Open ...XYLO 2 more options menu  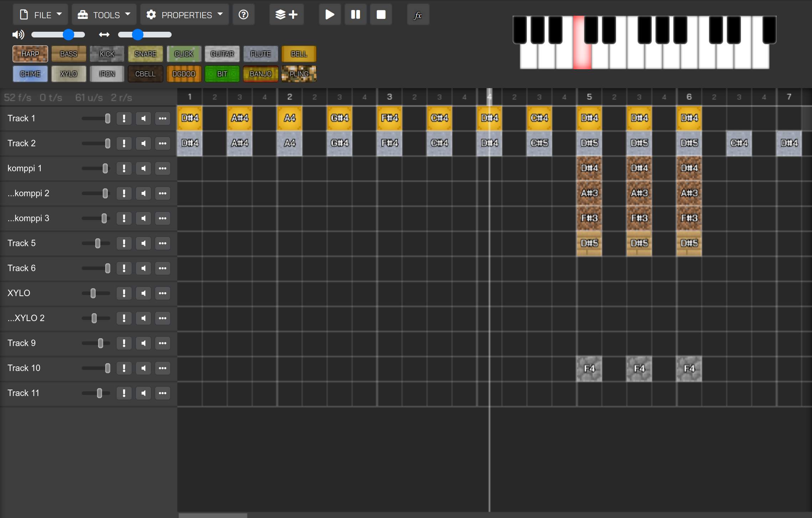(163, 318)
